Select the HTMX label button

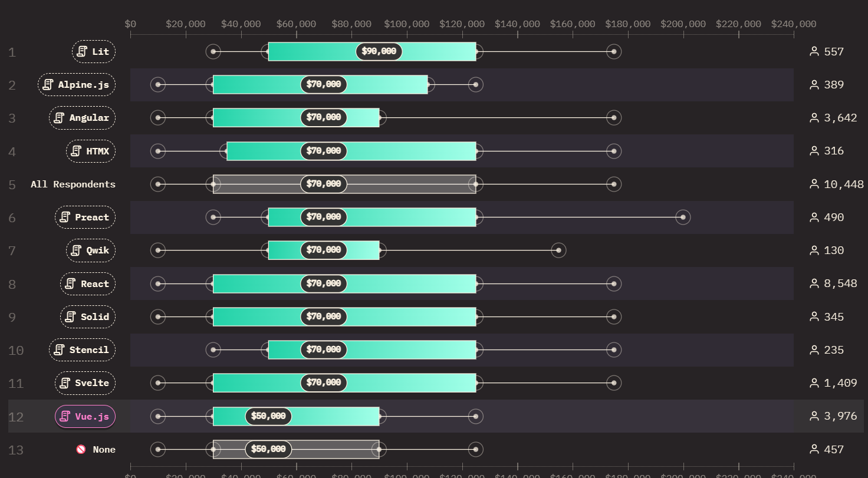[91, 151]
